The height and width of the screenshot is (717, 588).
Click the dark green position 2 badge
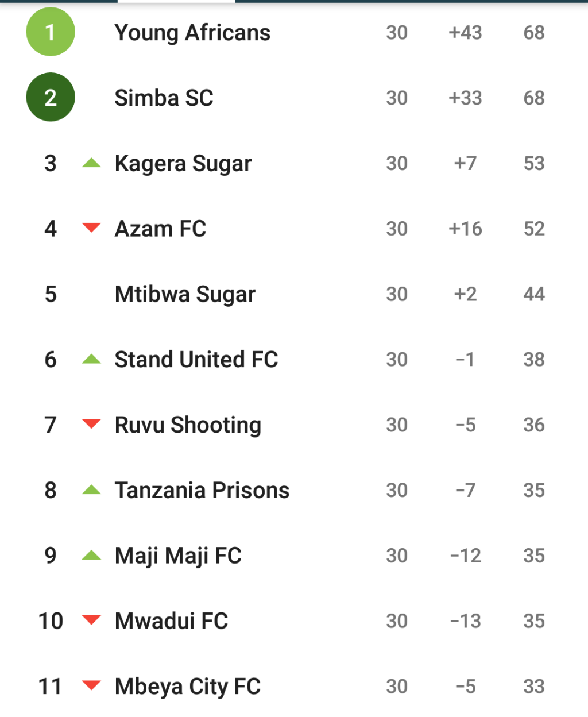51,97
